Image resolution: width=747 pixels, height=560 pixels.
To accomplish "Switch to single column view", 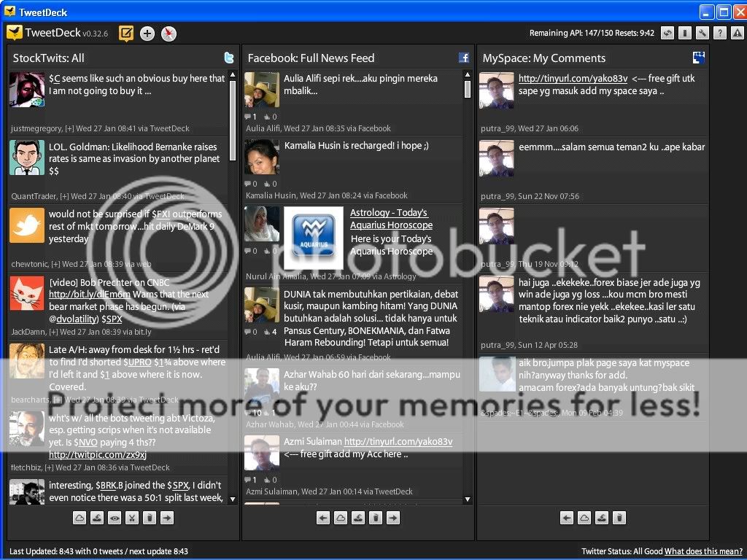I will tap(684, 33).
